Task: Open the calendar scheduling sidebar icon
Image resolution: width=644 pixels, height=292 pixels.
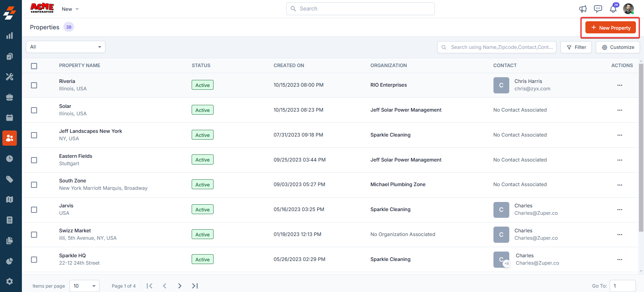Action: tap(9, 117)
